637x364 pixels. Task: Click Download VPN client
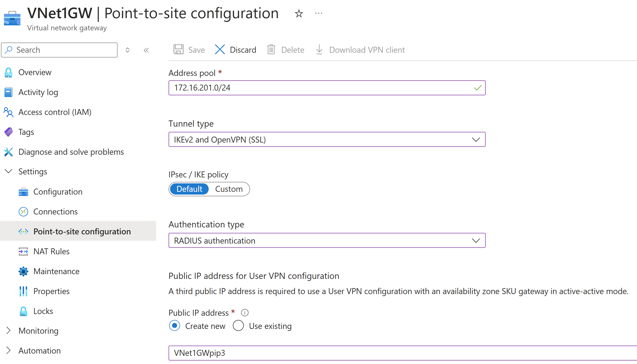[x=367, y=50]
